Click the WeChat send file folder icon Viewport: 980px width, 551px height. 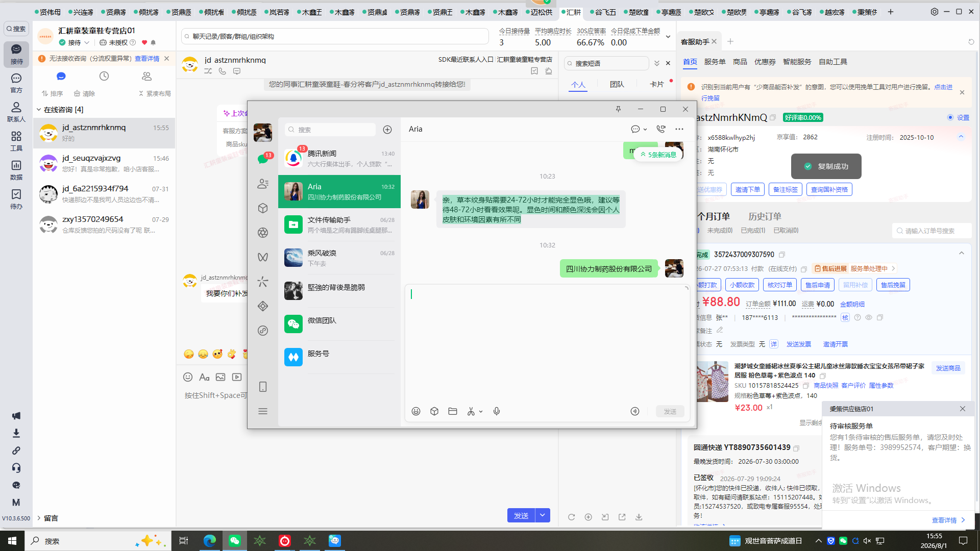tap(453, 411)
